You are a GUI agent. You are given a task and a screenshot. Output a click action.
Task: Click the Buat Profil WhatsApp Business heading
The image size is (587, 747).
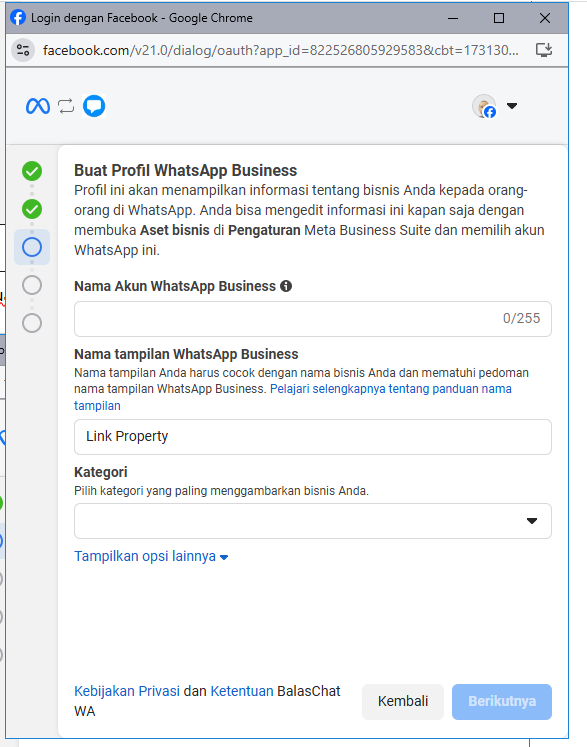185,171
